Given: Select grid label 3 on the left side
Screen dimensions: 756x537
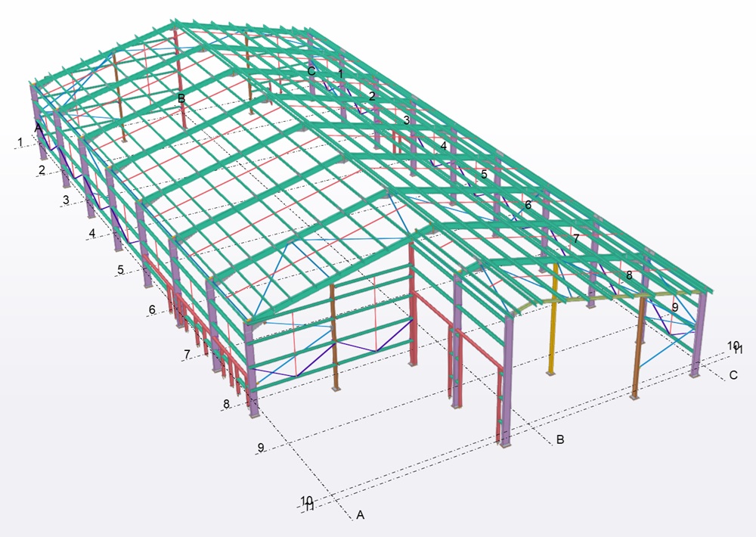Looking at the screenshot, I should click(66, 200).
